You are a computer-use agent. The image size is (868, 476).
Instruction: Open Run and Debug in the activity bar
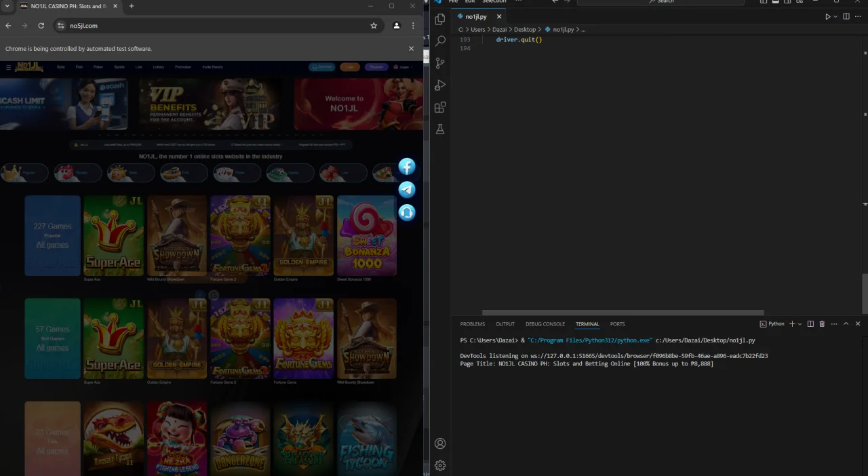point(440,85)
